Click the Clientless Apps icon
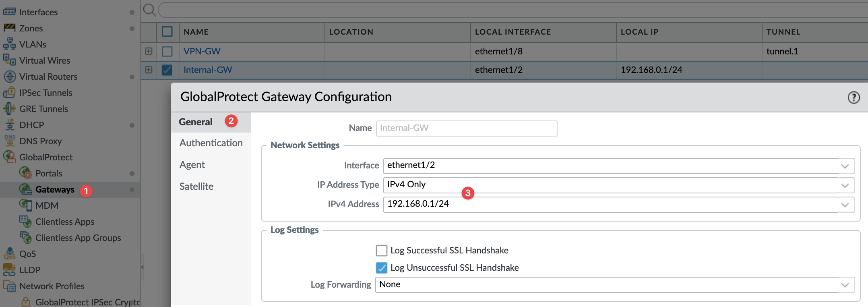 coord(26,221)
